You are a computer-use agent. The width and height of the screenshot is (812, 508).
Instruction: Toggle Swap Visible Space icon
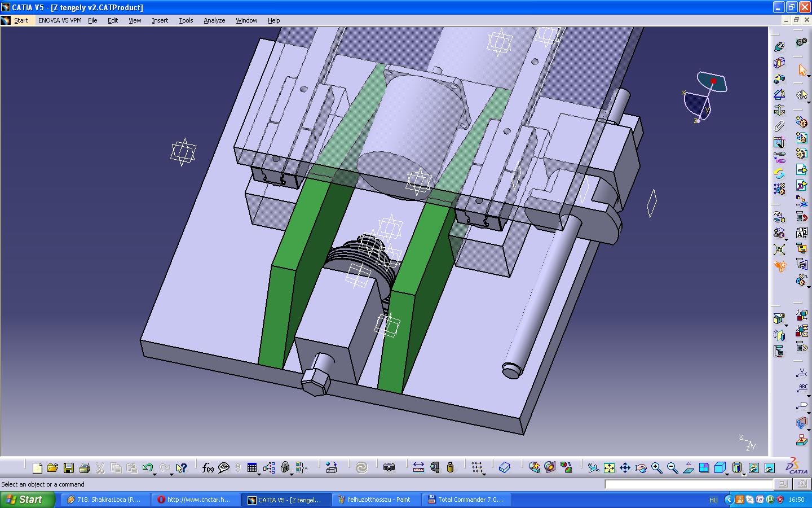click(x=770, y=468)
